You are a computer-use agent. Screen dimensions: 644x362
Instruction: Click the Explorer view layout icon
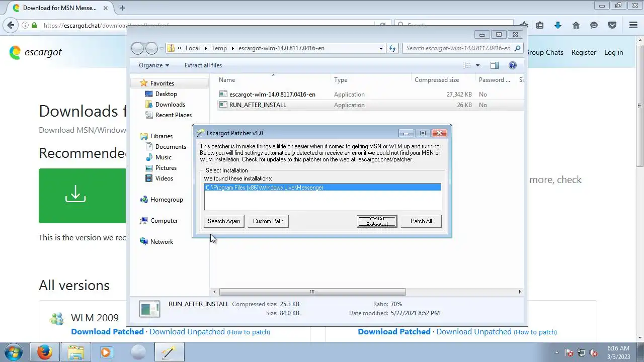point(467,65)
